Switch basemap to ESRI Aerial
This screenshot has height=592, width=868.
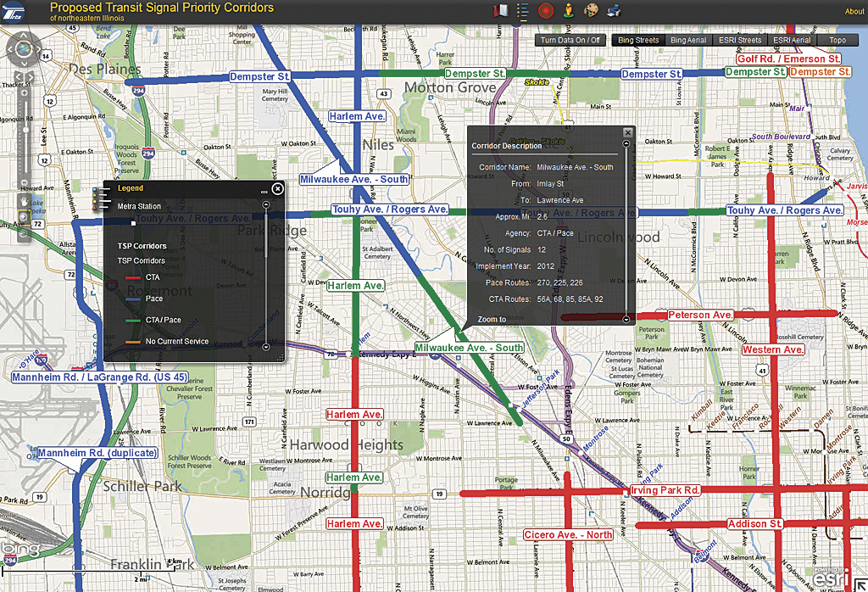792,40
